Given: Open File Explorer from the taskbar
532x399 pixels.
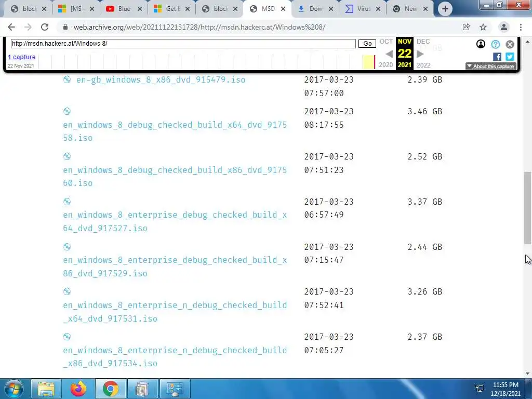Looking at the screenshot, I should point(46,389).
